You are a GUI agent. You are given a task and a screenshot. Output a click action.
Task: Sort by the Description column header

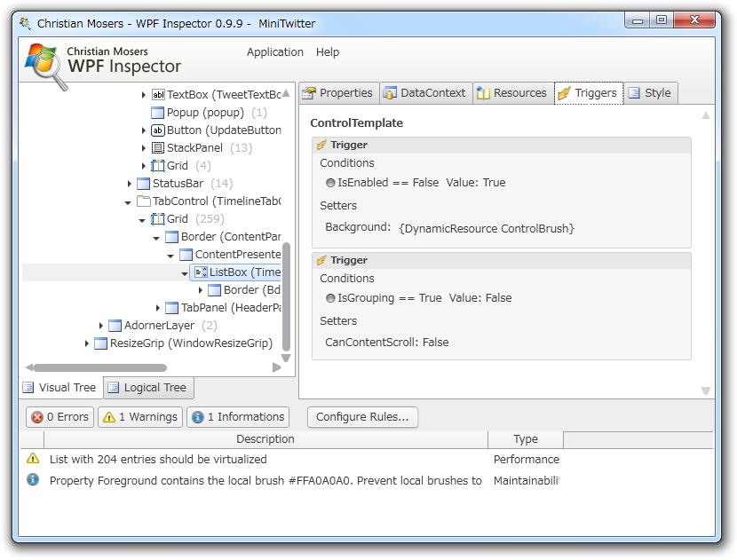(265, 439)
